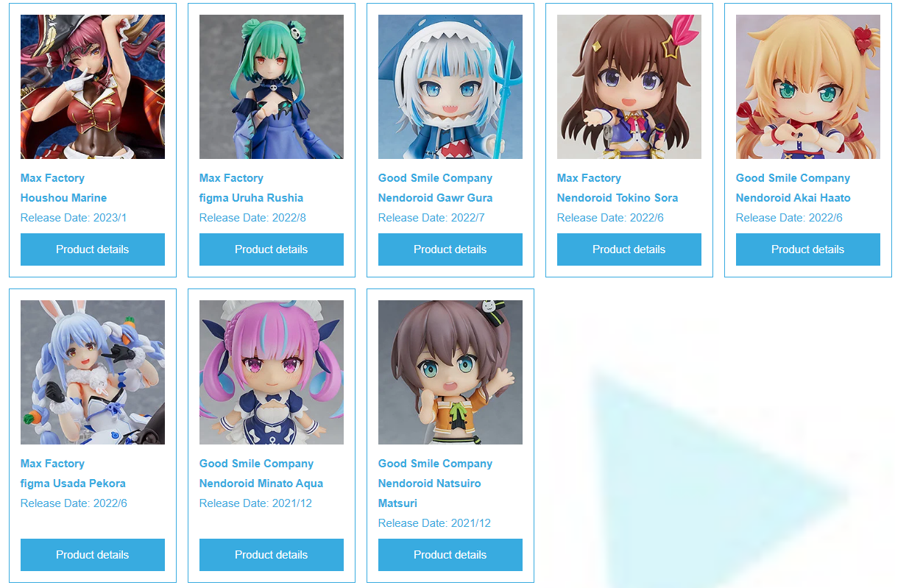
Task: View the Nendoroid Minato Aqua image
Action: click(x=272, y=372)
